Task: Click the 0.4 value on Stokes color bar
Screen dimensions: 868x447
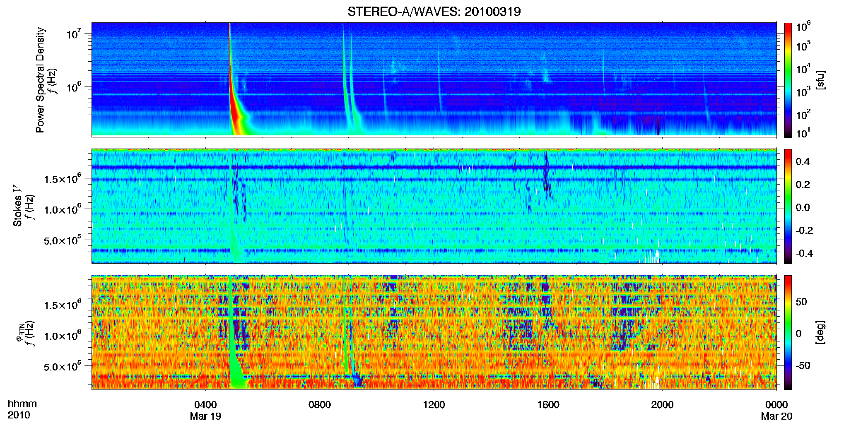Action: click(803, 162)
